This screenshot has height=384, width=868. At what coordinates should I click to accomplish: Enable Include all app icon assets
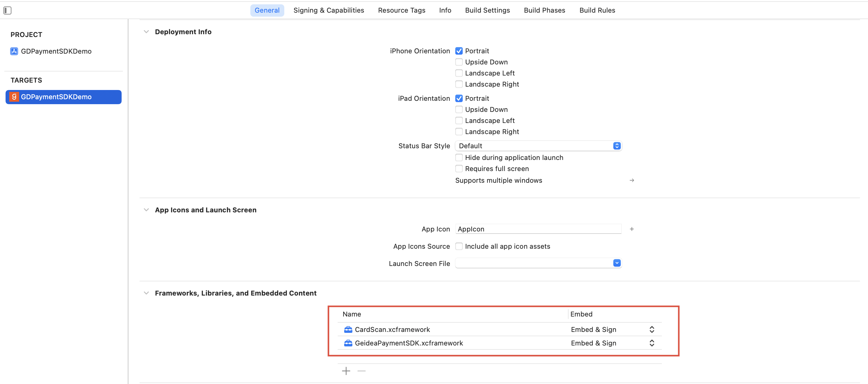pos(459,246)
